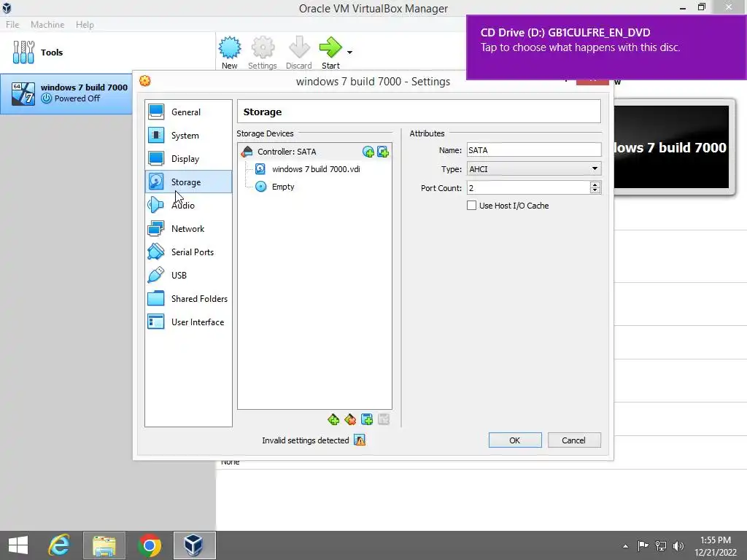Show hidden tray icons arrow
Viewport: 747px width, 560px height.
[x=625, y=546]
